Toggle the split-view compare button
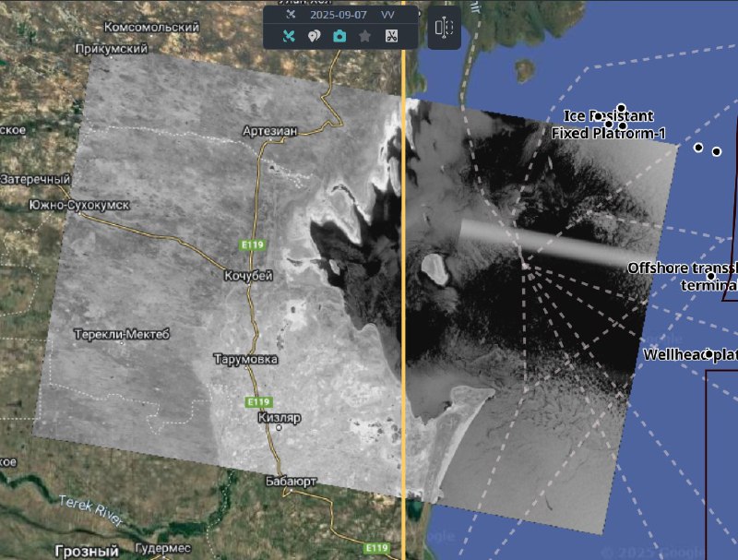This screenshot has width=738, height=560. point(444,29)
